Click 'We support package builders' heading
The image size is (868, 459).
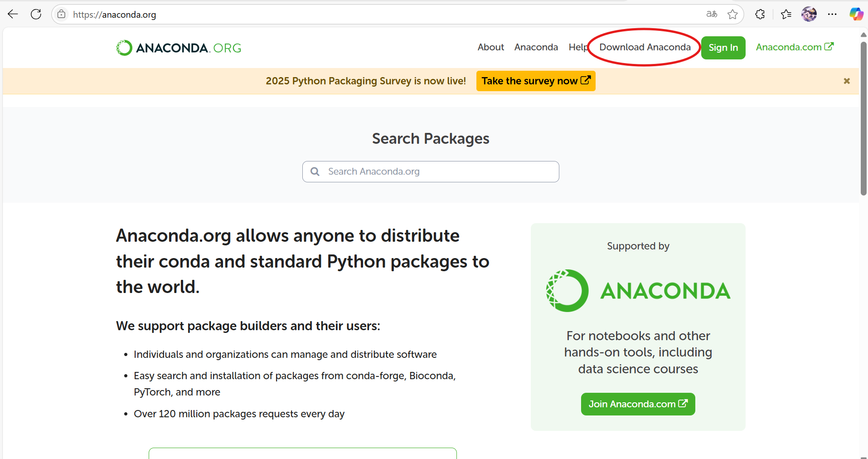[x=248, y=326]
